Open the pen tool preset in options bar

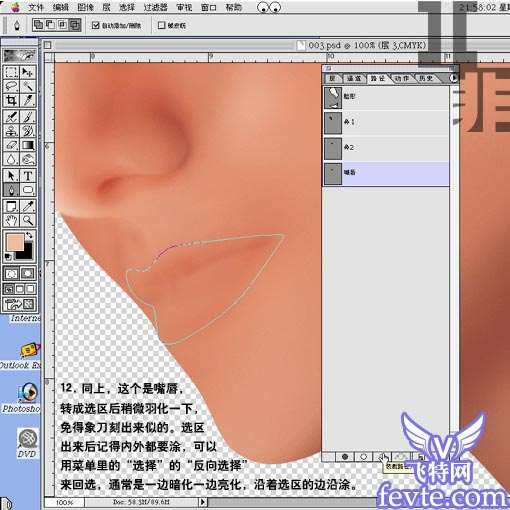coord(17,25)
